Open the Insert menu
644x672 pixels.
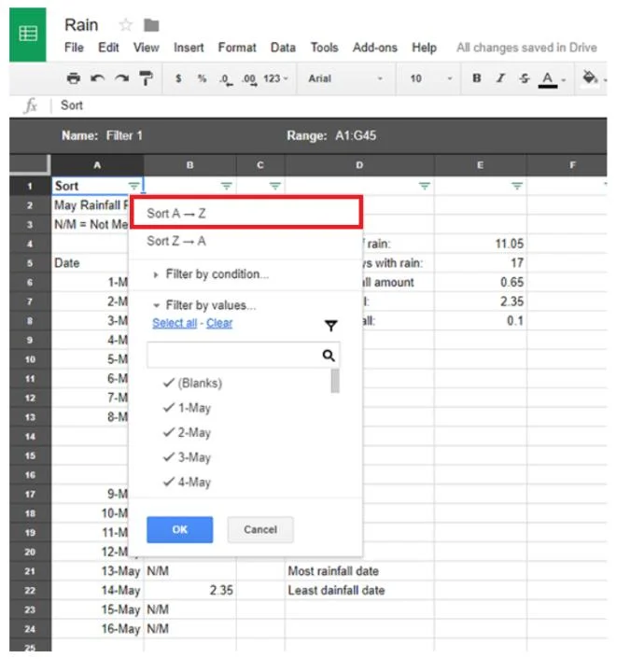[189, 48]
